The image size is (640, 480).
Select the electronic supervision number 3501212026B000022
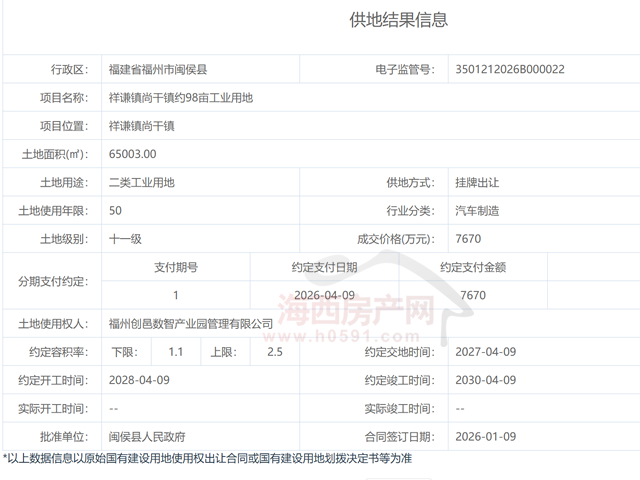pos(509,69)
